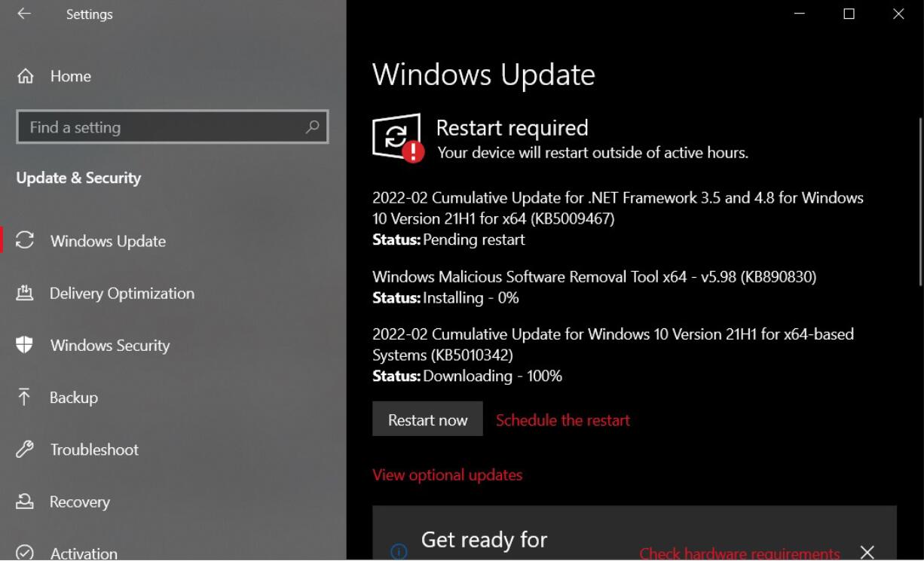Click the Malicious Software Removal Tool entry
Viewport: 924px width, 561px height.
pyautogui.click(x=594, y=276)
